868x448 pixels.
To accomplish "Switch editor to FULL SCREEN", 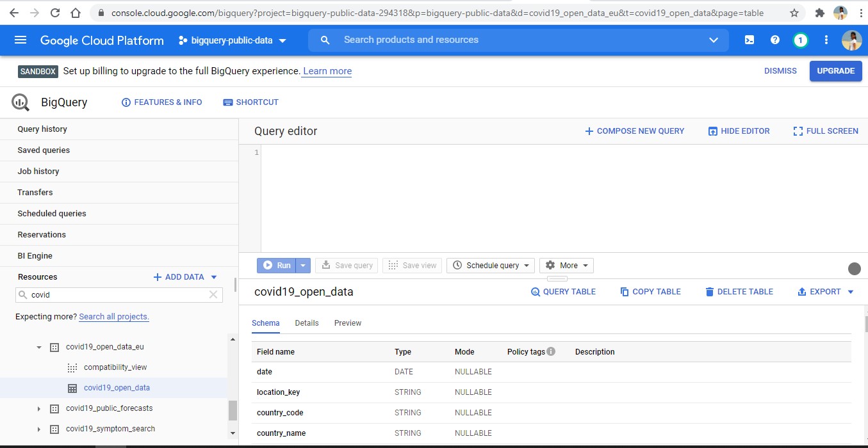I will (826, 131).
